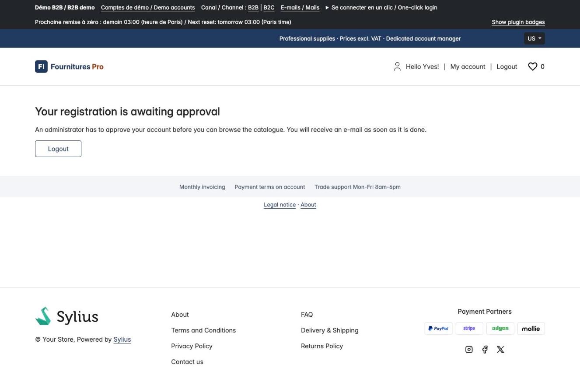This screenshot has width=580, height=392.
Task: View the Returns Policy
Action: pos(322,346)
